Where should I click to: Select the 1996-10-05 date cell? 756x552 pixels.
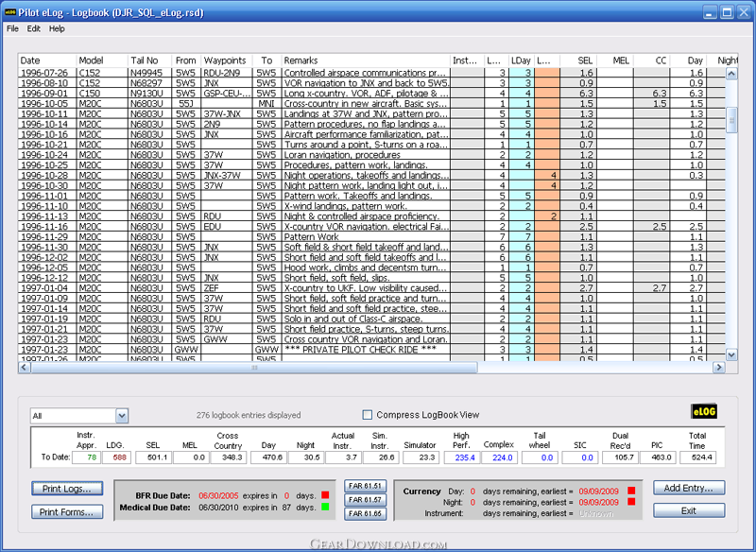[47, 104]
